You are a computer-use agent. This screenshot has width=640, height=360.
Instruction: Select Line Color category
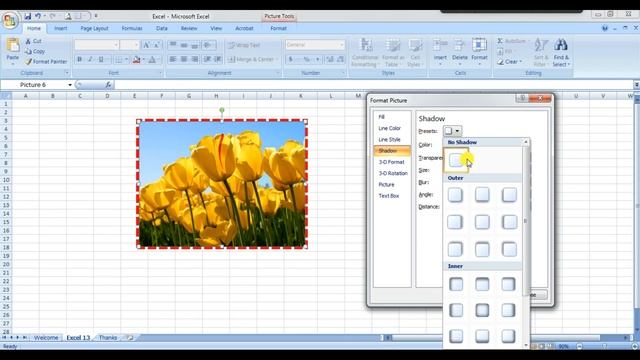pos(389,128)
